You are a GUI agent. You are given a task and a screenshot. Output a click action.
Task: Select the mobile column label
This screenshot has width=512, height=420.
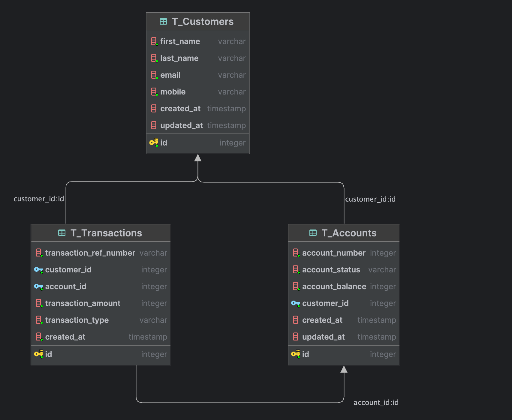(x=173, y=92)
